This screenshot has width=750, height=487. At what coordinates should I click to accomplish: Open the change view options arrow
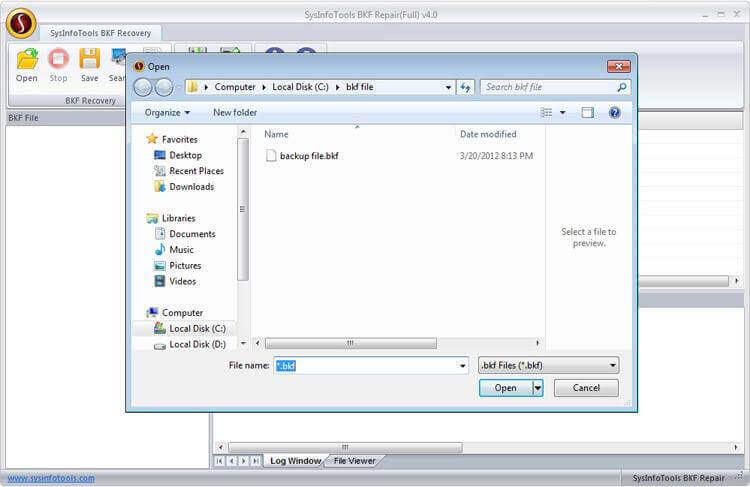(x=563, y=113)
